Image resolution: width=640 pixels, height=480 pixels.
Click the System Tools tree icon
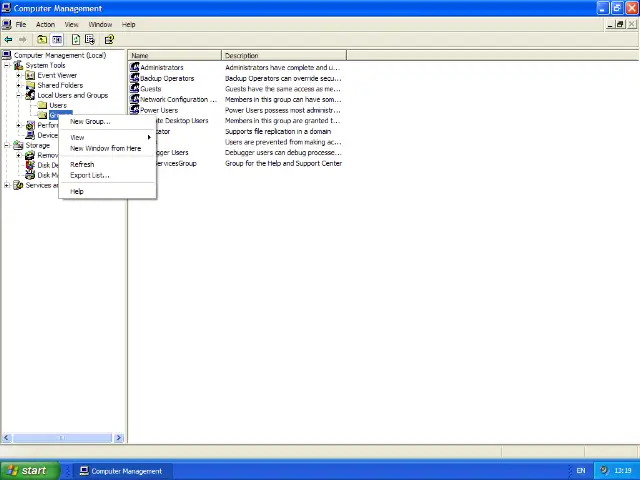click(x=18, y=65)
